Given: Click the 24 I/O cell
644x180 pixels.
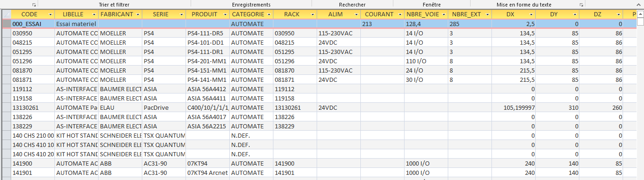Looking at the screenshot, I should tap(426, 70).
